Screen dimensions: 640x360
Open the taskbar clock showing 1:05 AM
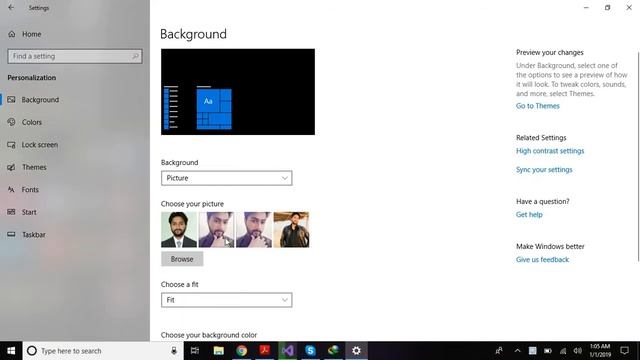click(600, 351)
